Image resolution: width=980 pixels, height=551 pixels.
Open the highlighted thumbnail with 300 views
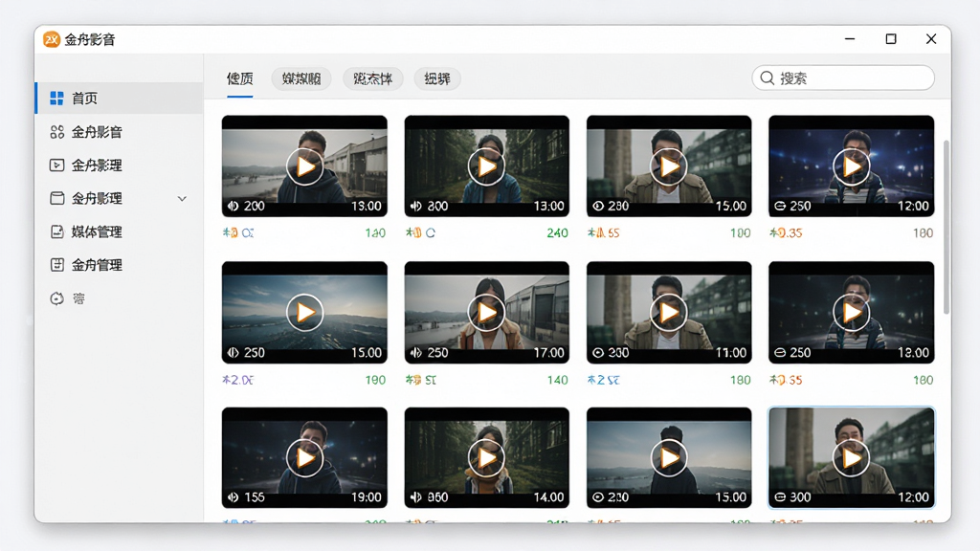tap(851, 457)
